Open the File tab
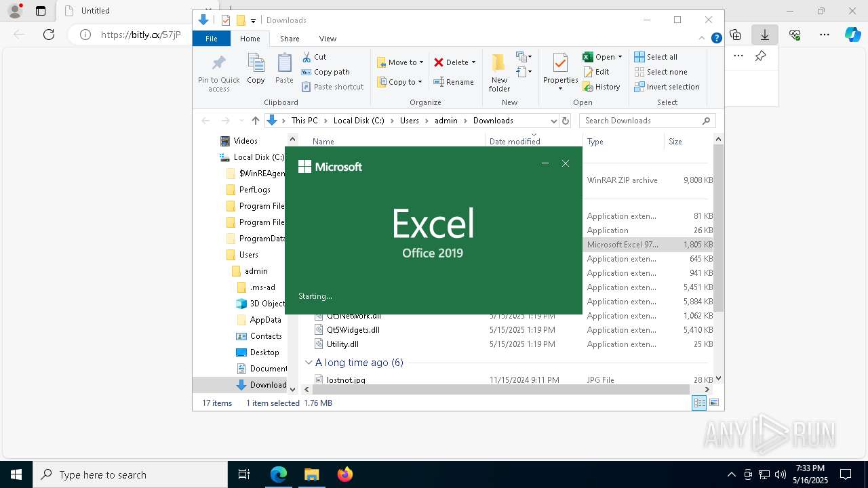Viewport: 868px width, 488px height. click(212, 39)
